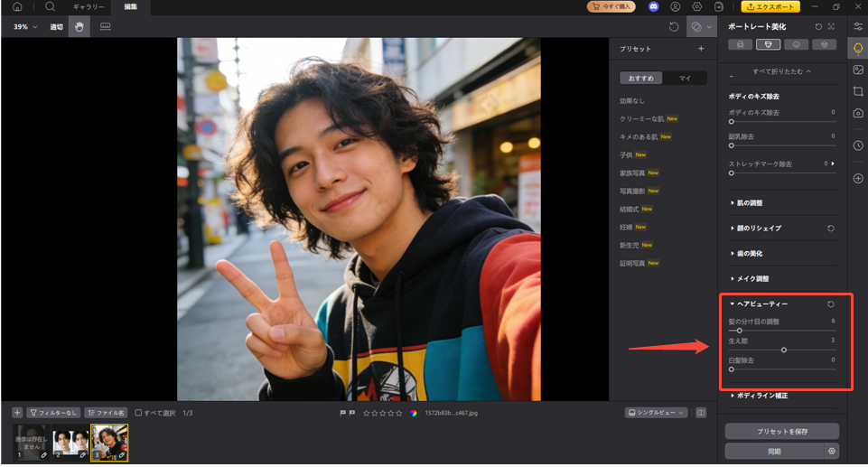Image resolution: width=868 pixels, height=467 pixels.
Task: Reset the ポートレート美化 panel adjustments
Action: click(x=818, y=26)
